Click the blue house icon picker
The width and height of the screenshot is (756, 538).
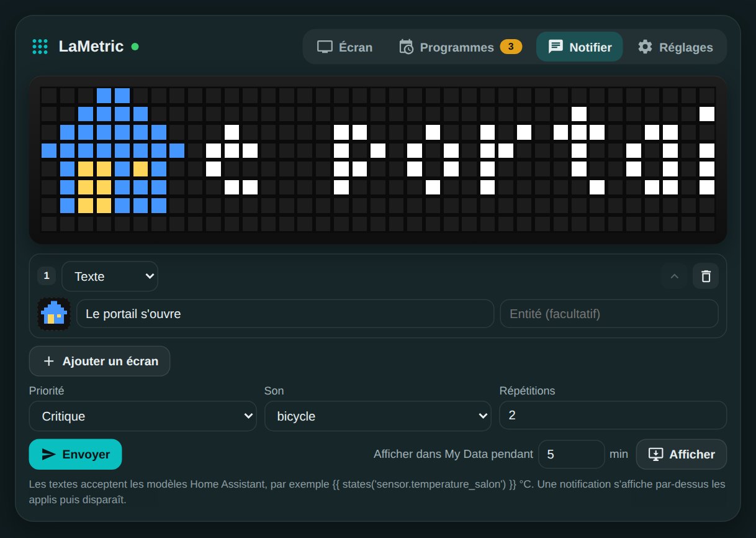(53, 314)
